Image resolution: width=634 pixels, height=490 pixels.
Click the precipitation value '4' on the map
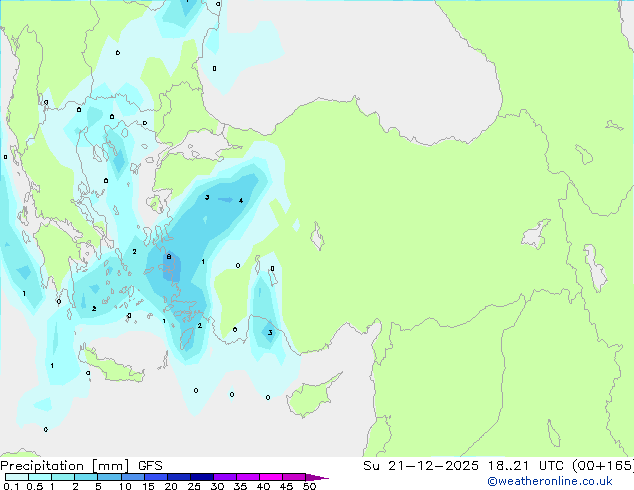pos(241,201)
